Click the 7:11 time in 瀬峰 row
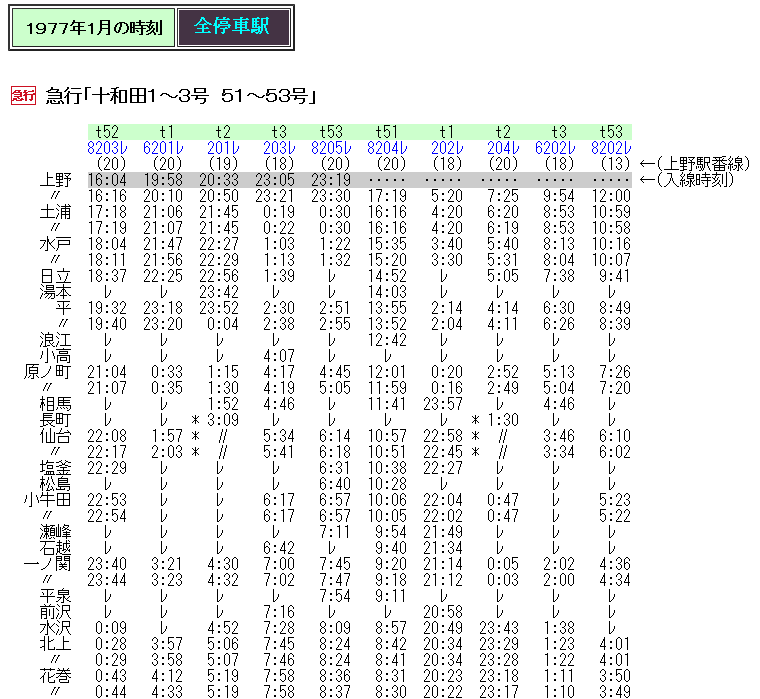 click(x=335, y=532)
